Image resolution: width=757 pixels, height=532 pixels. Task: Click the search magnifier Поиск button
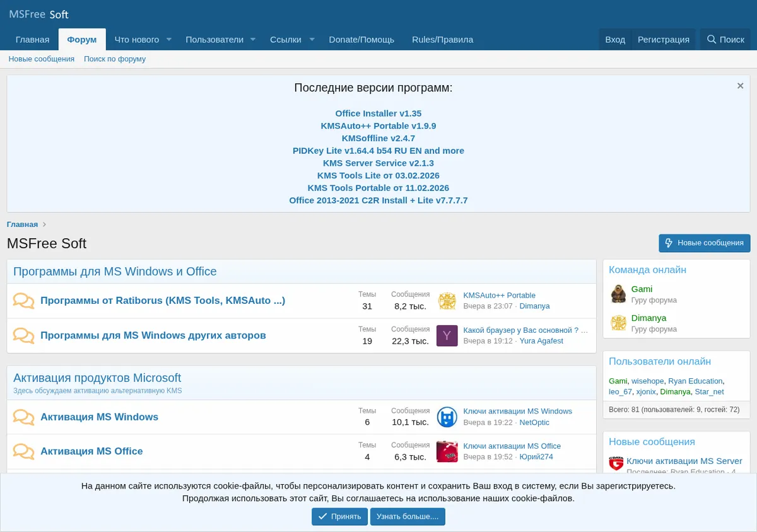pyautogui.click(x=725, y=39)
